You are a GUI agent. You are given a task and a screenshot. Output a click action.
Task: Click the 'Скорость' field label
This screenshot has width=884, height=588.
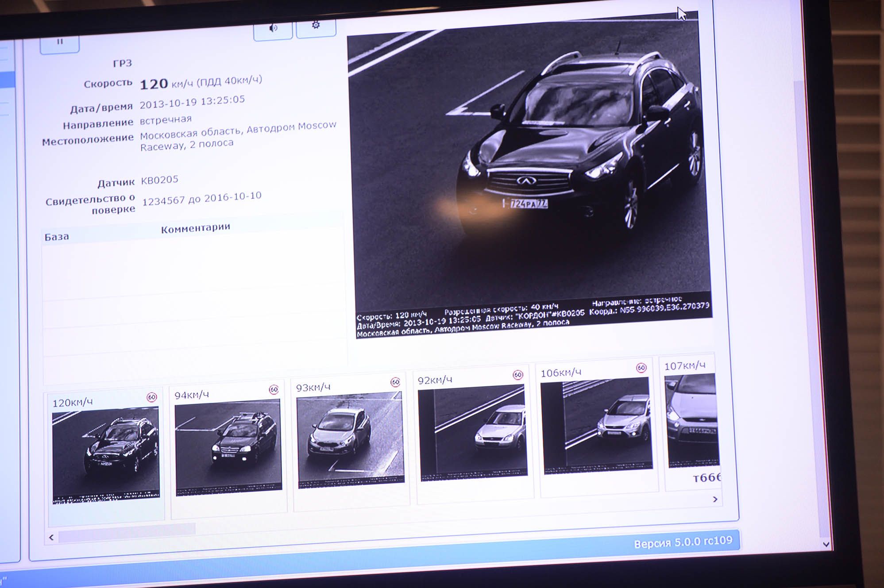[108, 84]
